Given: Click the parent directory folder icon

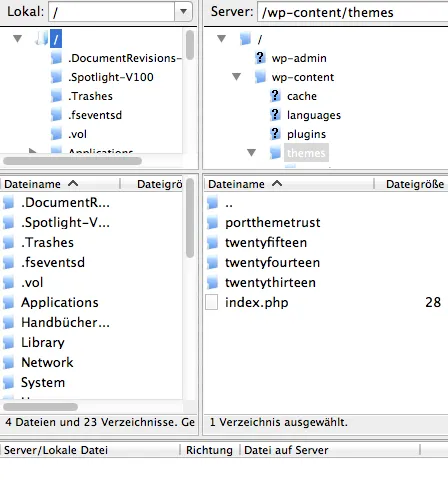Looking at the screenshot, I should (x=212, y=203).
